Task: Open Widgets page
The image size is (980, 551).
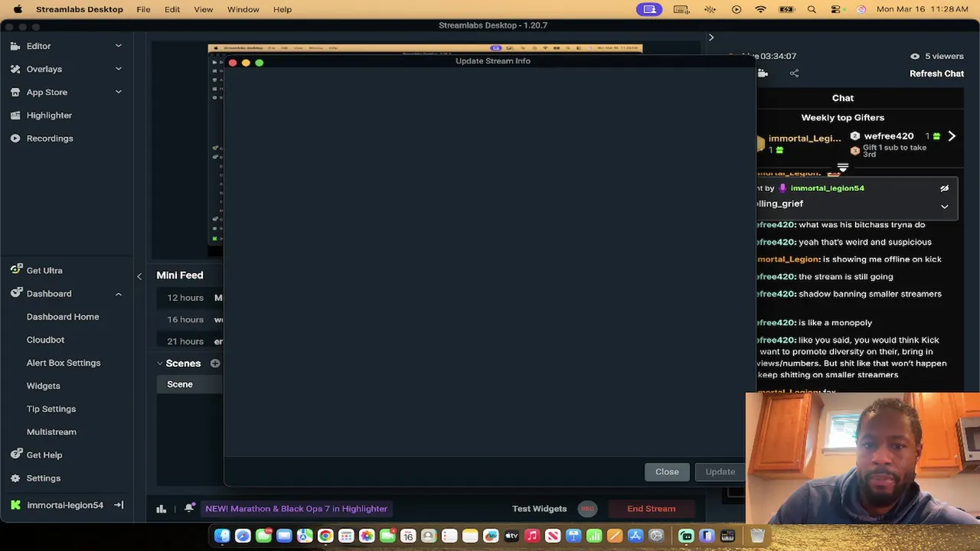Action: [x=43, y=386]
